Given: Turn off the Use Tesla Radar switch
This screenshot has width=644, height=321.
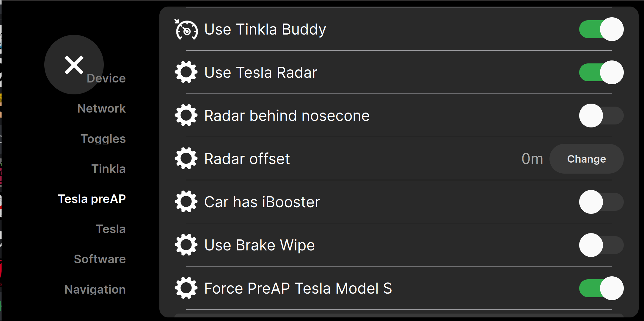Looking at the screenshot, I should (x=601, y=72).
